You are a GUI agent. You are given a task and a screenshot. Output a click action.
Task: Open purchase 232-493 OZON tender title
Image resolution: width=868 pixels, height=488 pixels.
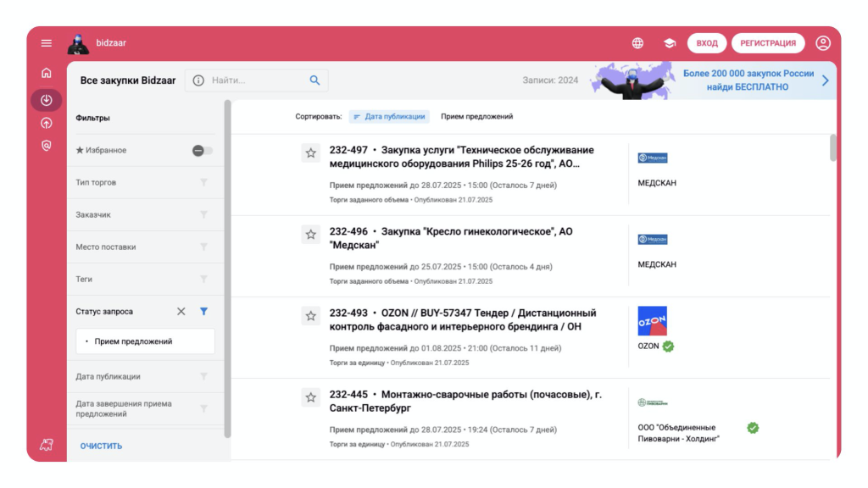tap(463, 319)
